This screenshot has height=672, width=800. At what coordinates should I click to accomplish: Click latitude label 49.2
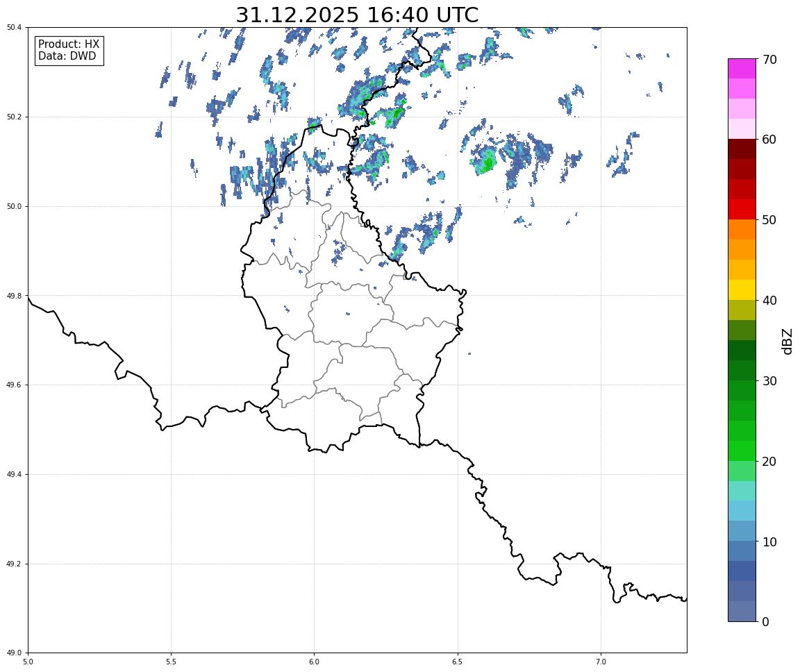pyautogui.click(x=14, y=564)
